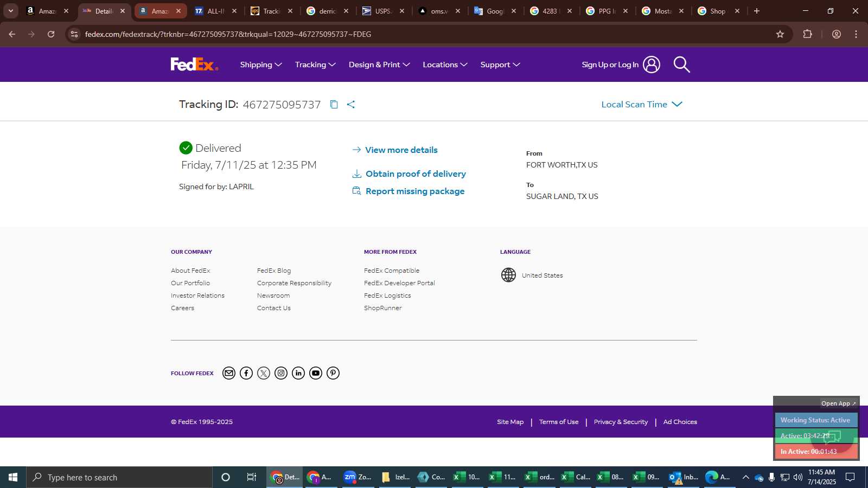
Task: Select the United States language option
Action: click(542, 275)
